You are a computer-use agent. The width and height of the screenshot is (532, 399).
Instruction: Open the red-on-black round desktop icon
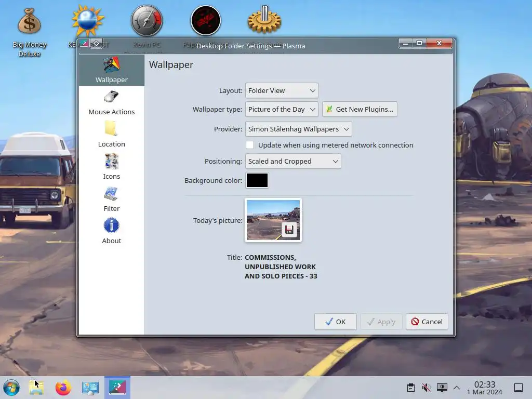(x=206, y=20)
